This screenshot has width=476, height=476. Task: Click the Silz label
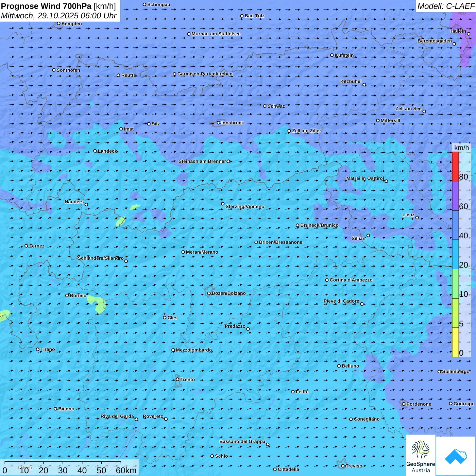156,124
